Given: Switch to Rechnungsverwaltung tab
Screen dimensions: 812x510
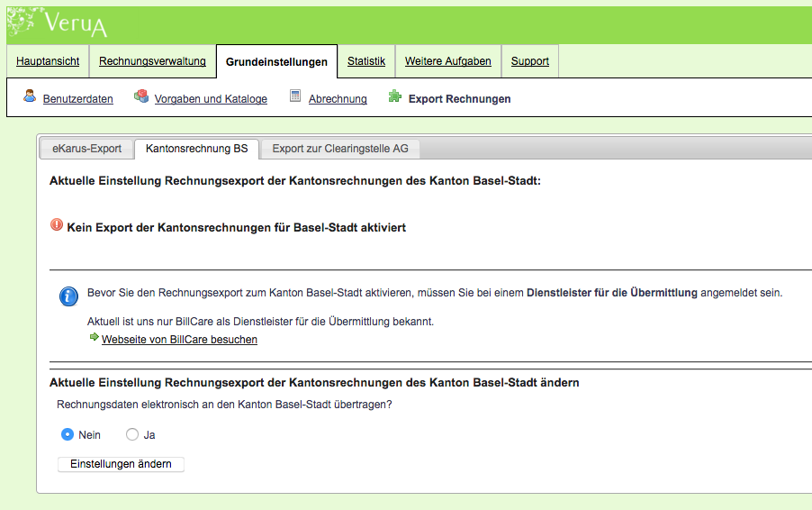Looking at the screenshot, I should 152,61.
